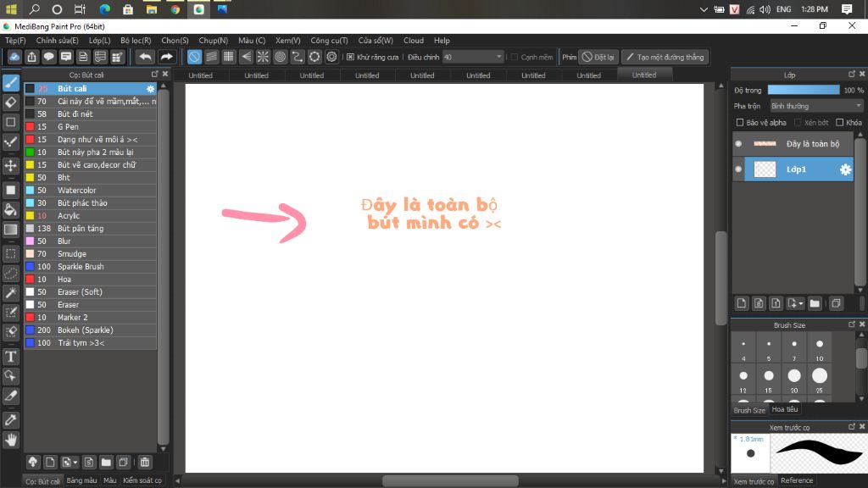Enable Bảo vệ alpha checkbox
868x488 pixels.
click(x=739, y=122)
